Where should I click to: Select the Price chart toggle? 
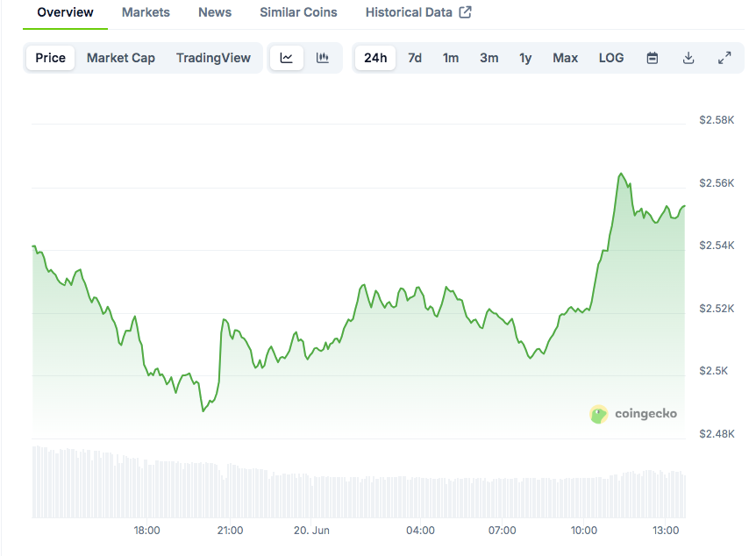click(50, 58)
